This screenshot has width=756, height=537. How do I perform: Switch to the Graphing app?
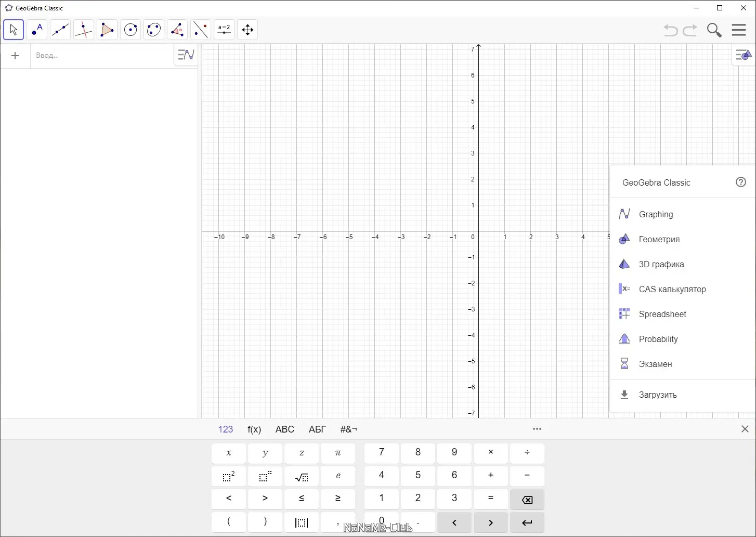[682, 214]
